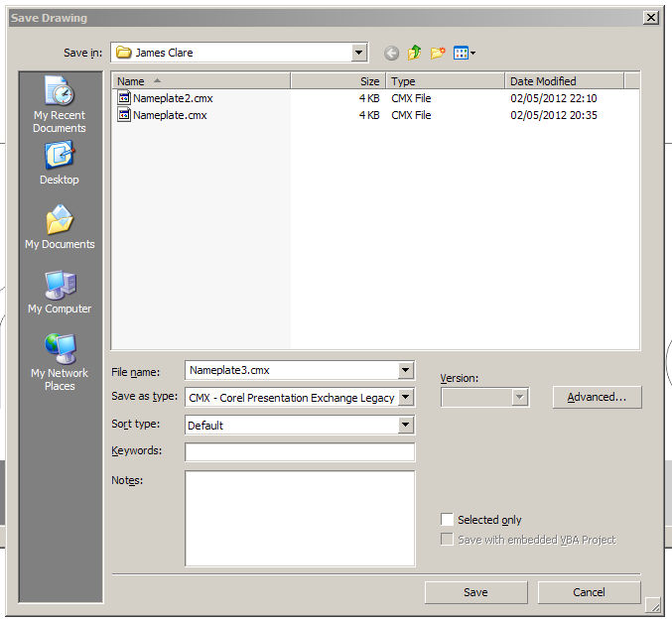Image resolution: width=672 pixels, height=621 pixels.
Task: Expand the Save in location dropdown
Action: pos(359,53)
